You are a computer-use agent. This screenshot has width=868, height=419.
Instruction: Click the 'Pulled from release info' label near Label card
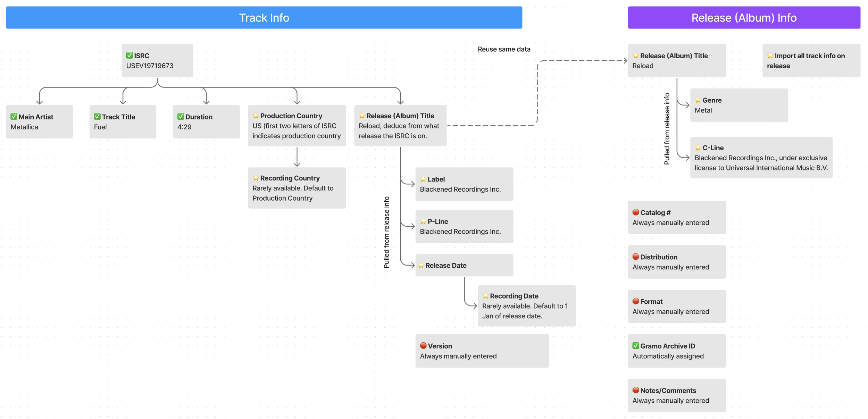[386, 232]
